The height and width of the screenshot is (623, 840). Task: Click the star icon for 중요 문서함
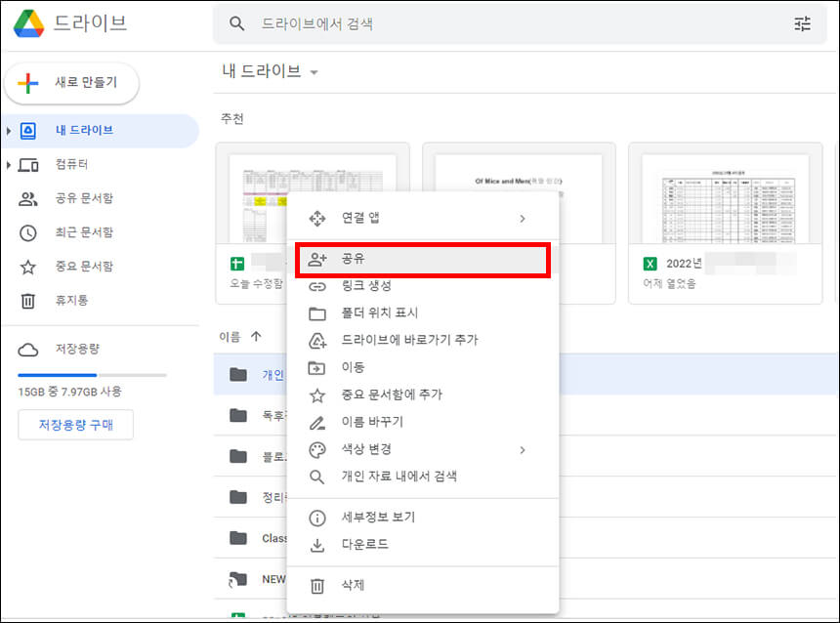click(30, 266)
